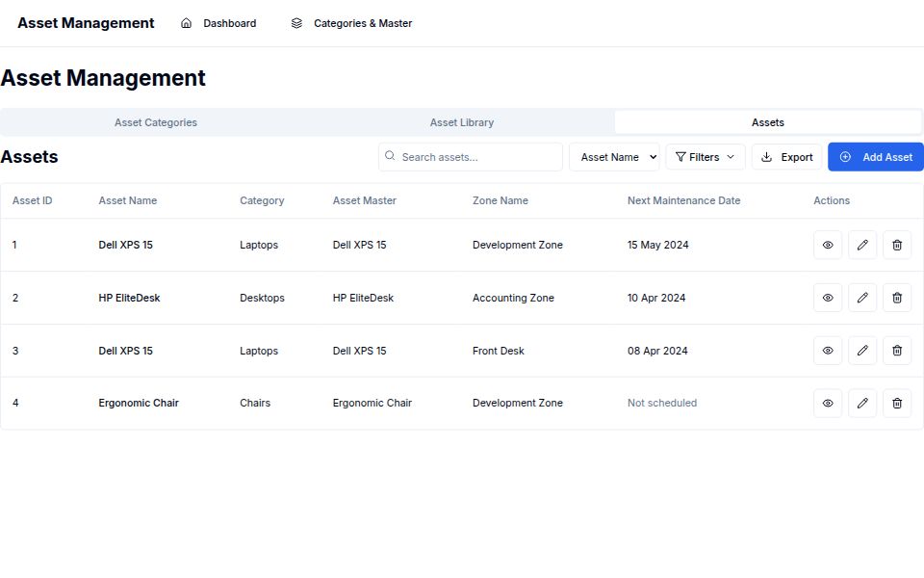This screenshot has height=578, width=924.
Task: Edit asset ID 3 with the pencil icon
Action: tap(861, 351)
